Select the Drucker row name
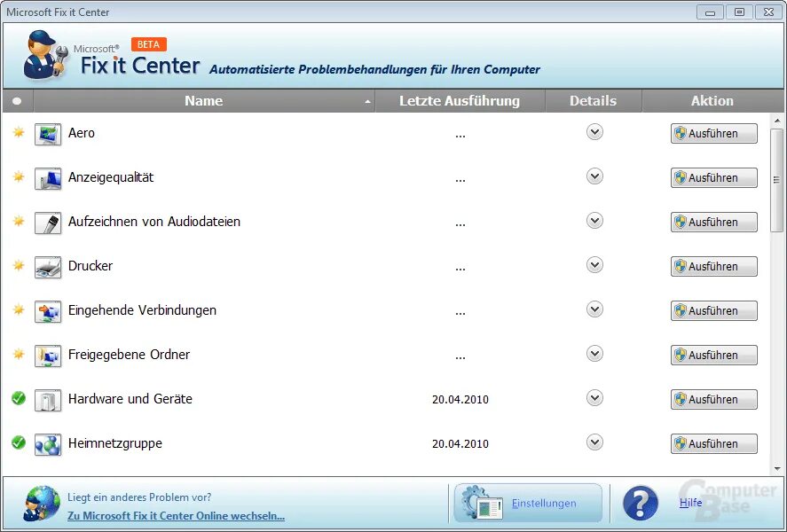Image resolution: width=787 pixels, height=532 pixels. point(91,266)
